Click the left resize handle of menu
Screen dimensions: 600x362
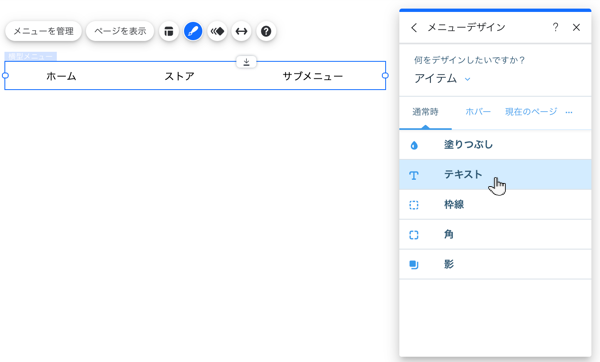point(5,75)
